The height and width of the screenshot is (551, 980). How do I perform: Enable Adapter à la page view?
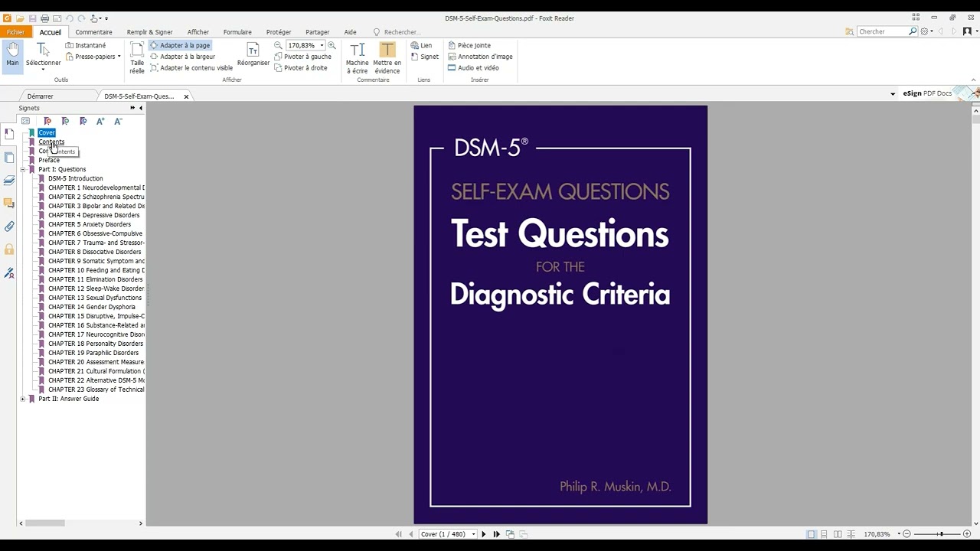point(180,45)
